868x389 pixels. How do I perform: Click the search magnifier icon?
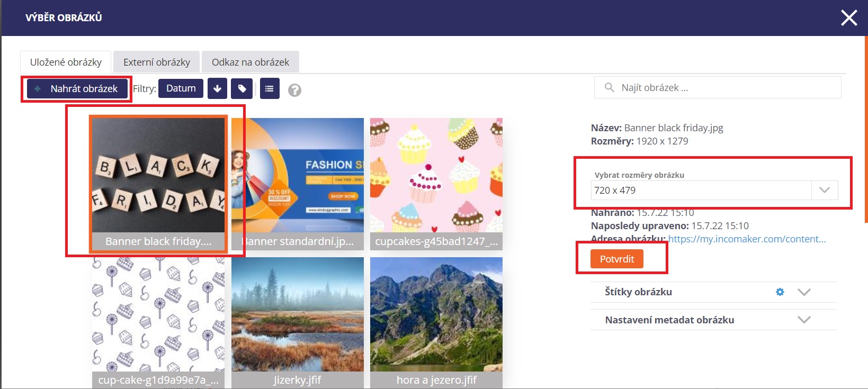click(x=610, y=87)
